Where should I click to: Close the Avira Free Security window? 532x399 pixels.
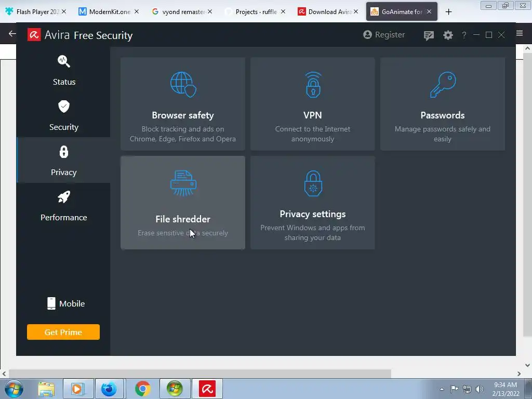[x=501, y=35]
